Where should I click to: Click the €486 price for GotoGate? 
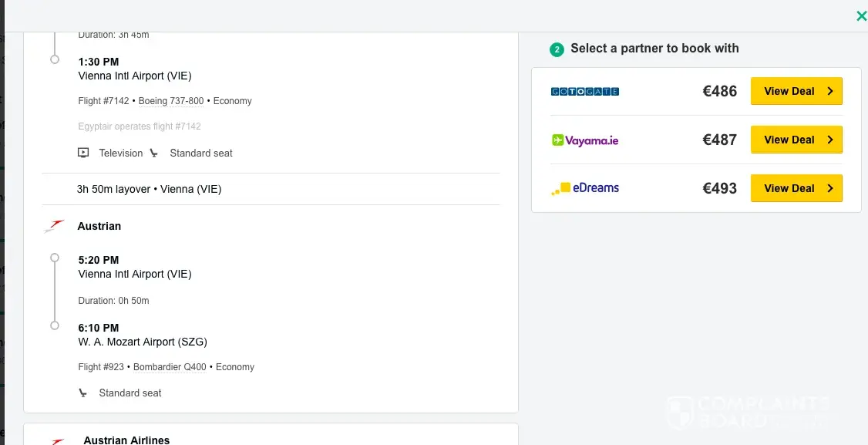(x=719, y=91)
